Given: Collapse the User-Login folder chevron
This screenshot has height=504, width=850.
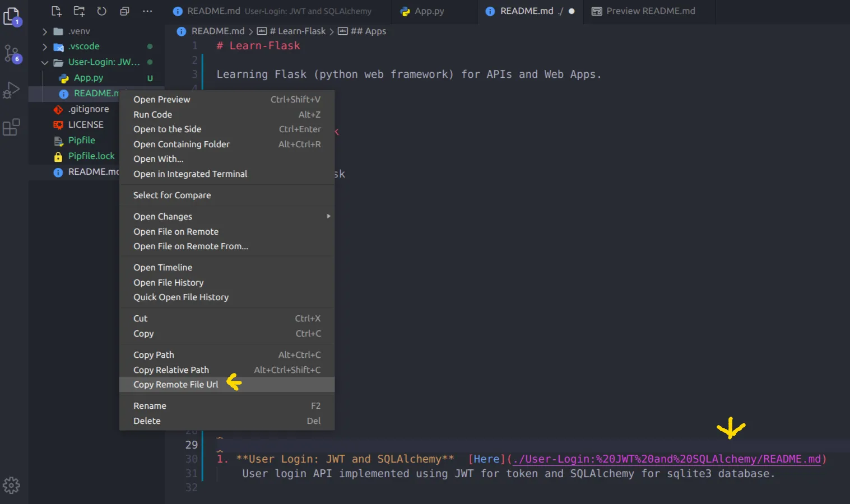Looking at the screenshot, I should click(x=45, y=63).
